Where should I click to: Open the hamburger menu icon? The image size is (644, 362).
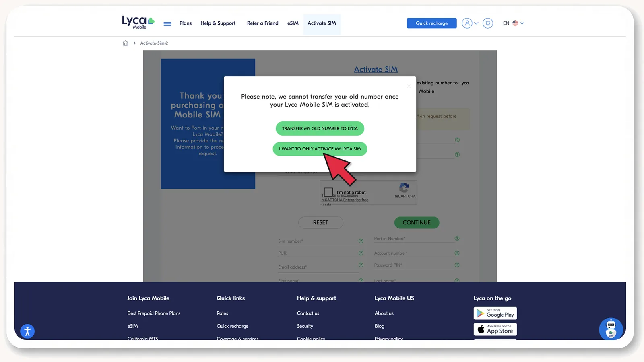167,24
